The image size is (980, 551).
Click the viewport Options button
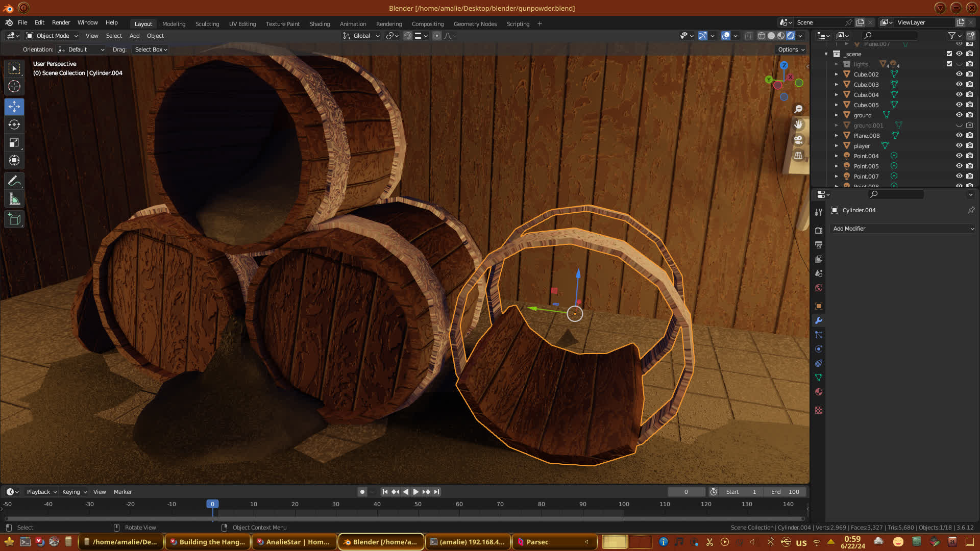(791, 49)
